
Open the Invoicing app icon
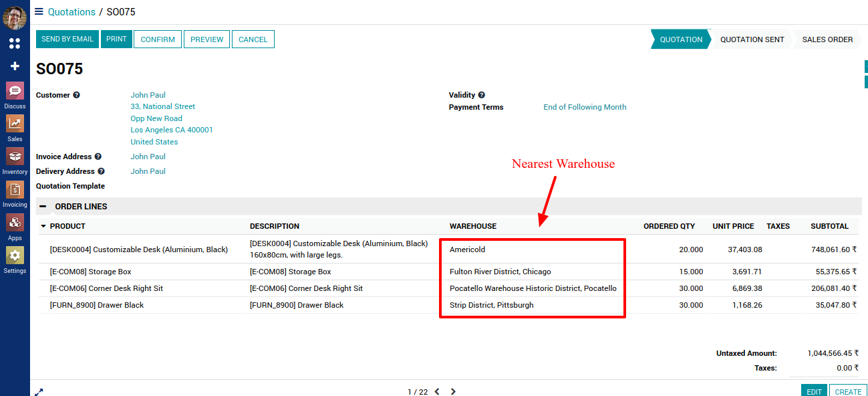[x=15, y=190]
